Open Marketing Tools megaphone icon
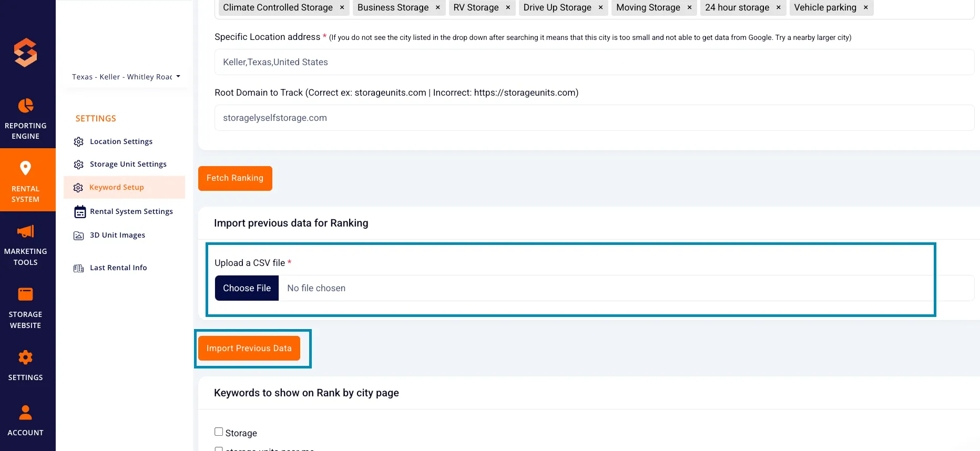Image resolution: width=980 pixels, height=451 pixels. pos(25,231)
